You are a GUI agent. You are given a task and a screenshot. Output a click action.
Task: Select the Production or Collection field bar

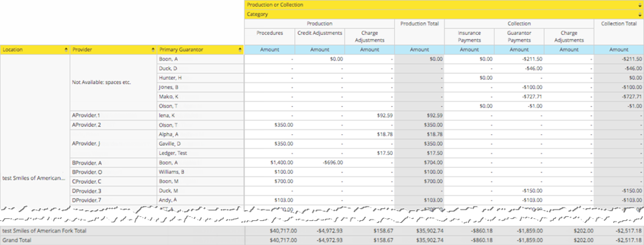click(x=444, y=5)
